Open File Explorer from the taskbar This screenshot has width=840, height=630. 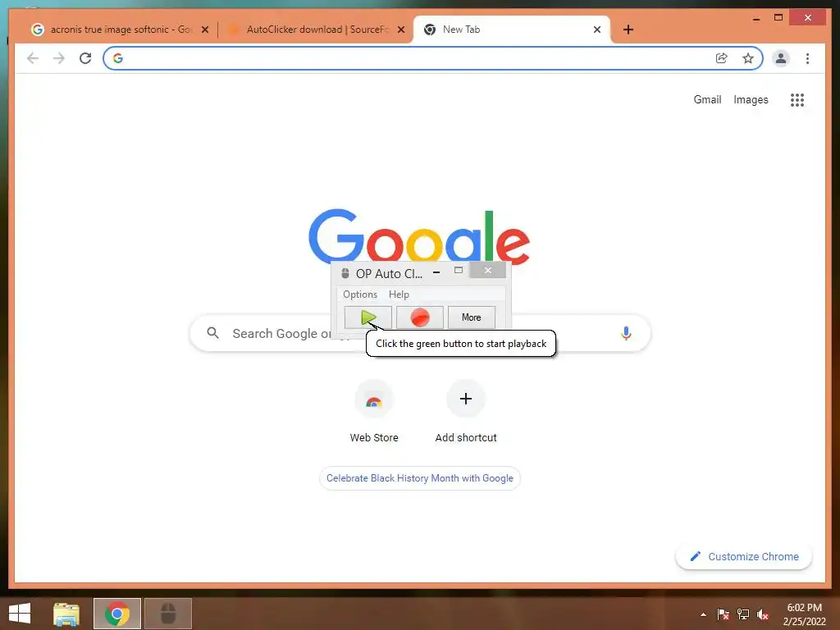click(x=66, y=614)
